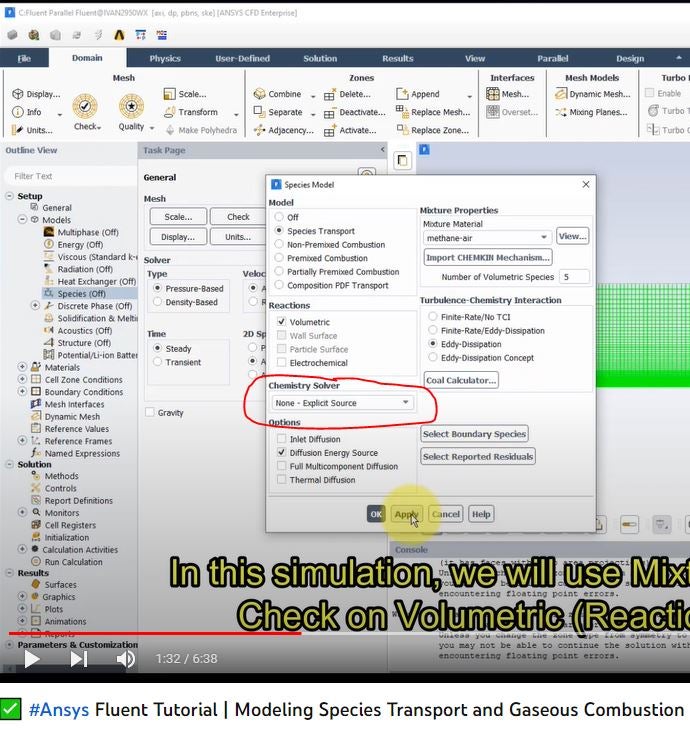Click the Dynamic Mesh ribbon icon
690x730 pixels.
[561, 94]
